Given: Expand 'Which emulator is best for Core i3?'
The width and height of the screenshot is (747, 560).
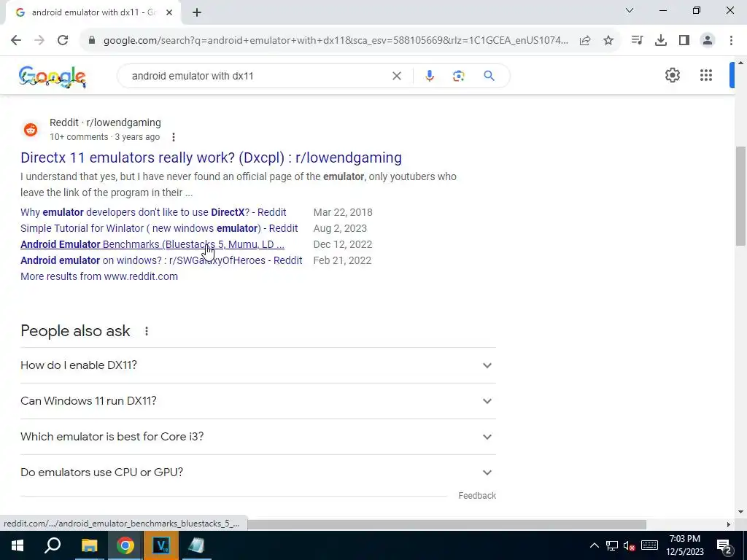Looking at the screenshot, I should click(x=258, y=437).
